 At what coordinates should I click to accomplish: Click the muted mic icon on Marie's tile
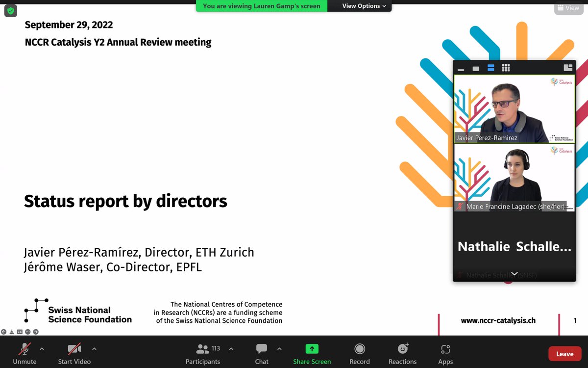pyautogui.click(x=460, y=207)
